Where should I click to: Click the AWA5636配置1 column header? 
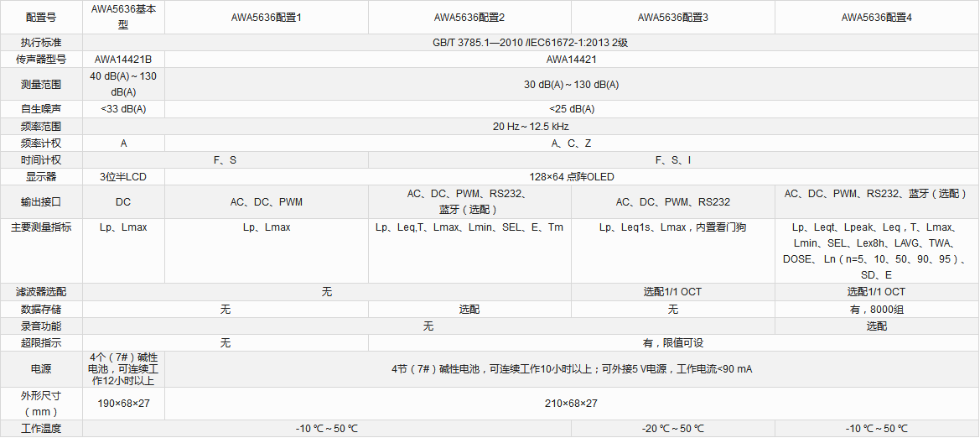(x=266, y=17)
